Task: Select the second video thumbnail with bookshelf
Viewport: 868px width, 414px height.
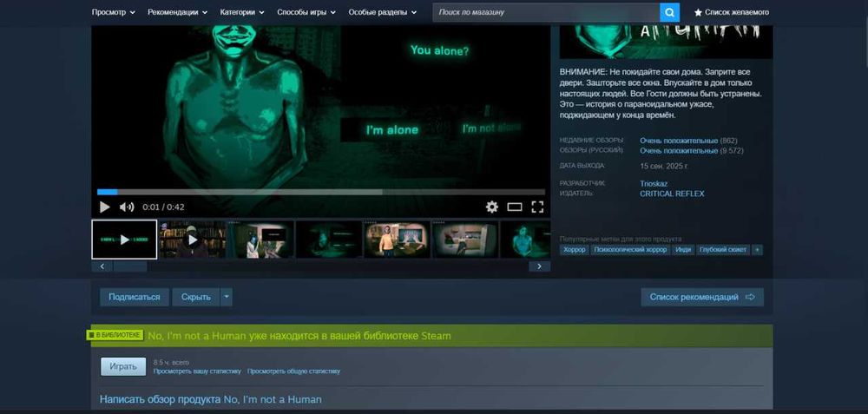Action: click(193, 240)
